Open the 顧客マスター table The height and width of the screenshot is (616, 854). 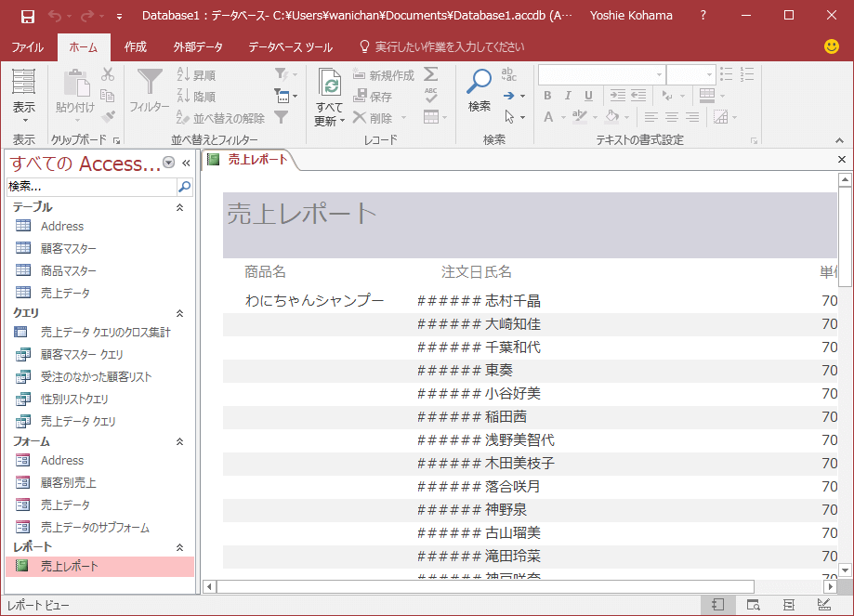68,248
